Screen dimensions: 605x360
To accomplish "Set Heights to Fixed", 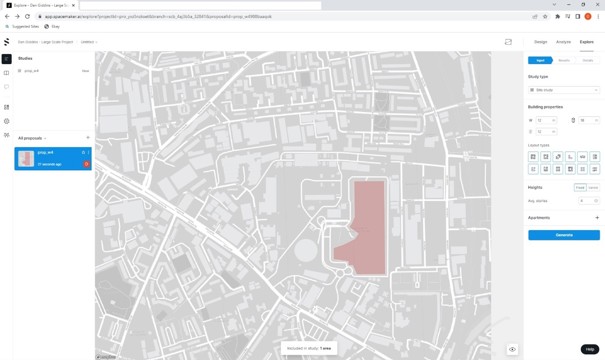I will 580,188.
